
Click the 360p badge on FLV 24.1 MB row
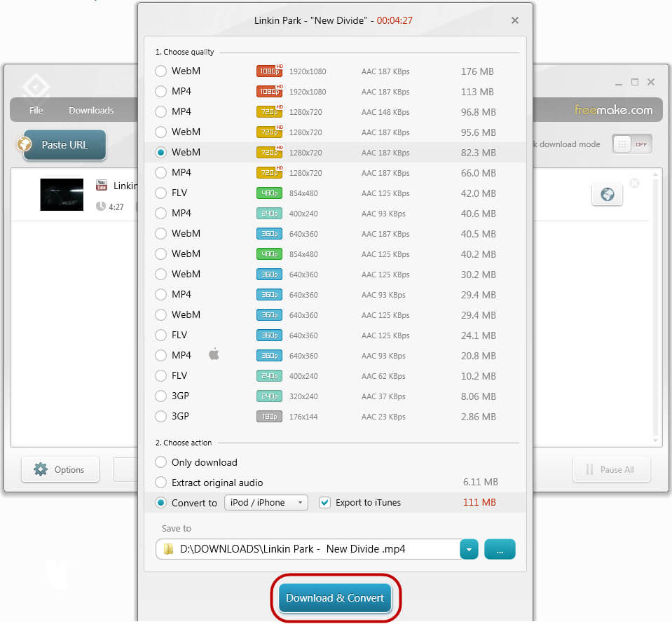pyautogui.click(x=269, y=335)
